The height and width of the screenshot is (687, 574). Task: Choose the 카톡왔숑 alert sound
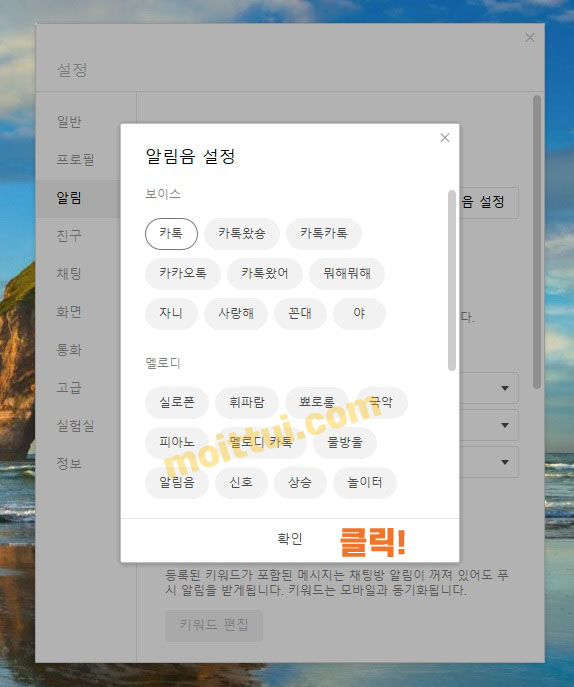tap(241, 234)
